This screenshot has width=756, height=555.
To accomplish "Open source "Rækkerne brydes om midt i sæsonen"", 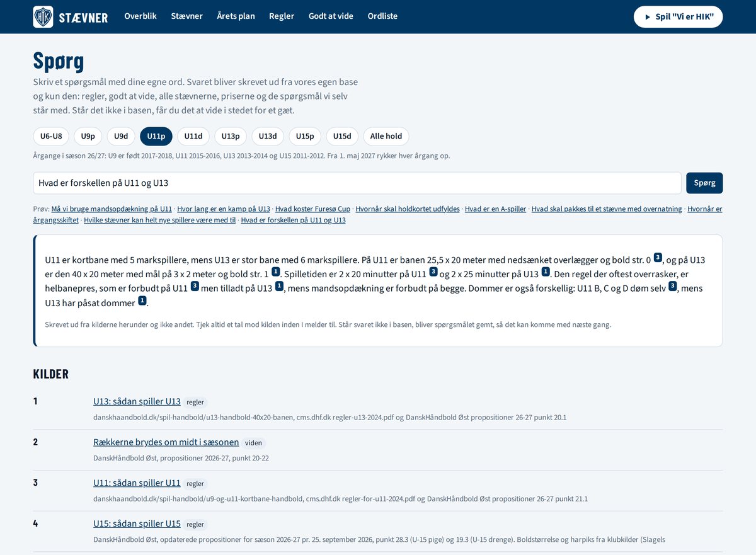I will 166,442.
